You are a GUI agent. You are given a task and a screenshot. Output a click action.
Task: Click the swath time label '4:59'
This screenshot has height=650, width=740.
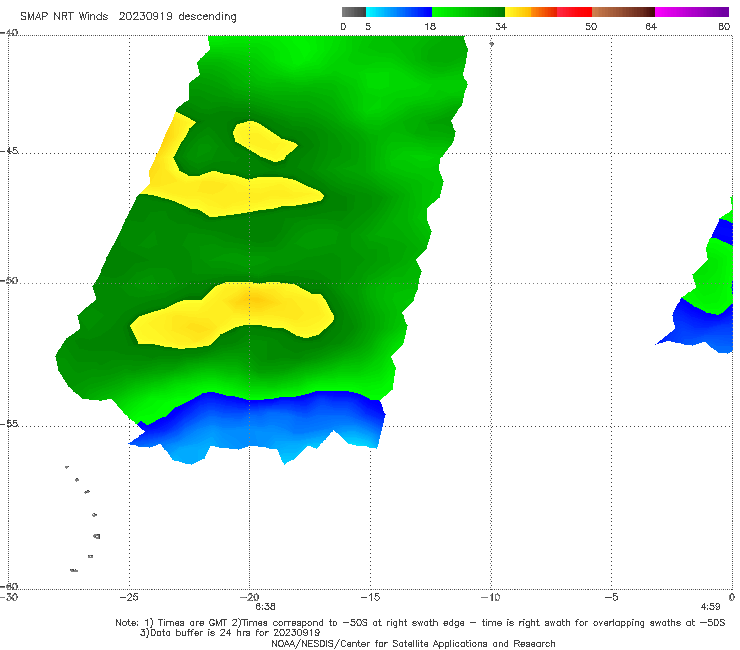click(x=711, y=607)
